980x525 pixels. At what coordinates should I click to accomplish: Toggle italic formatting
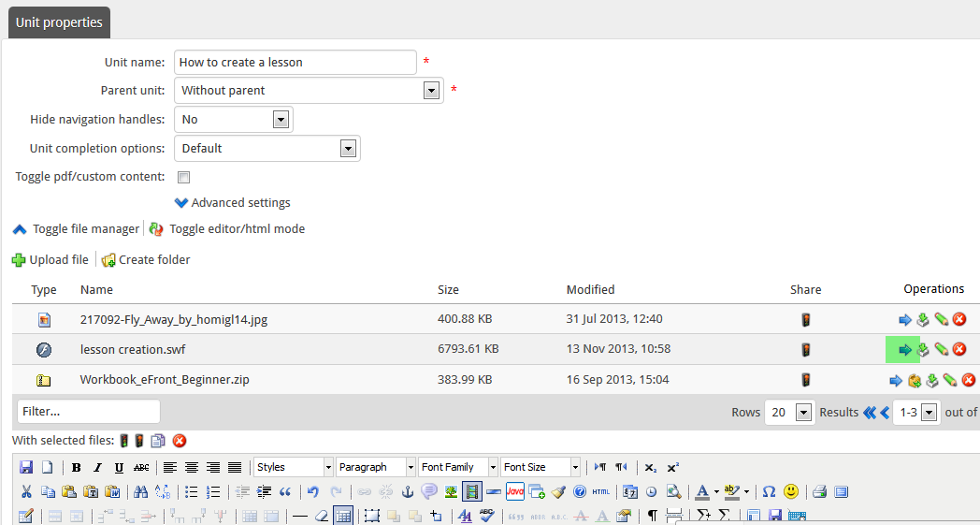click(97, 467)
